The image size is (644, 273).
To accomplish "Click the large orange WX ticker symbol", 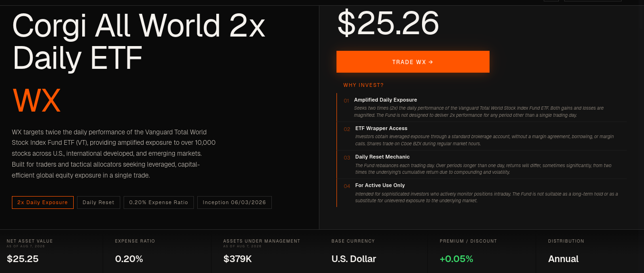I will pos(37,100).
